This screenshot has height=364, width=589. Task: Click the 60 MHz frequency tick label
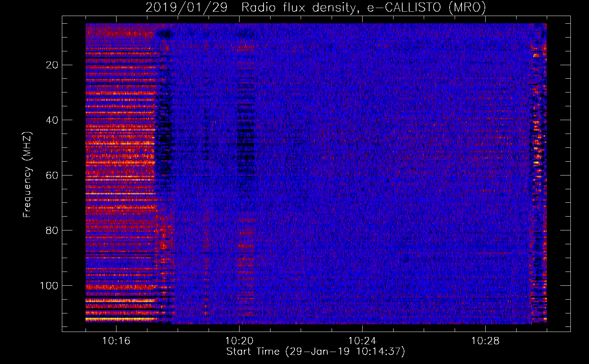[52, 175]
